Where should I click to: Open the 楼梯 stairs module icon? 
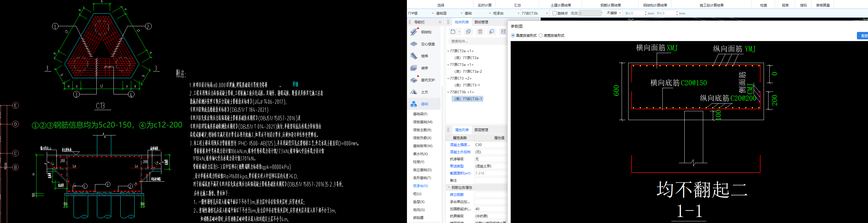tap(414, 56)
